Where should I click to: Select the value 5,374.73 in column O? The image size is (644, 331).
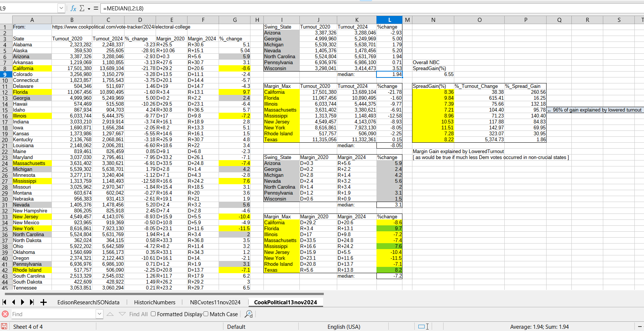coord(479,139)
